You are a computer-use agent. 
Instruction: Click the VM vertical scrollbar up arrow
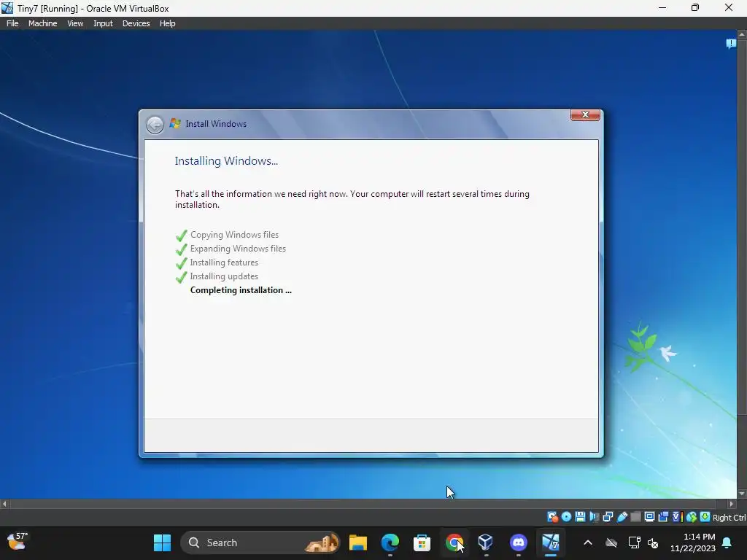pos(742,34)
